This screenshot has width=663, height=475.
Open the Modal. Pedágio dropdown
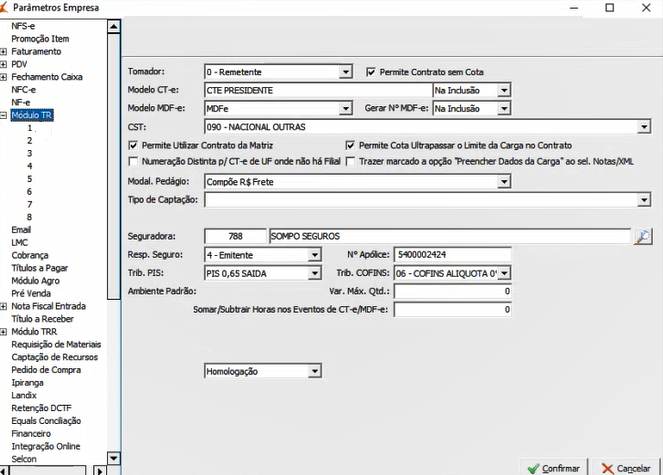coord(504,182)
